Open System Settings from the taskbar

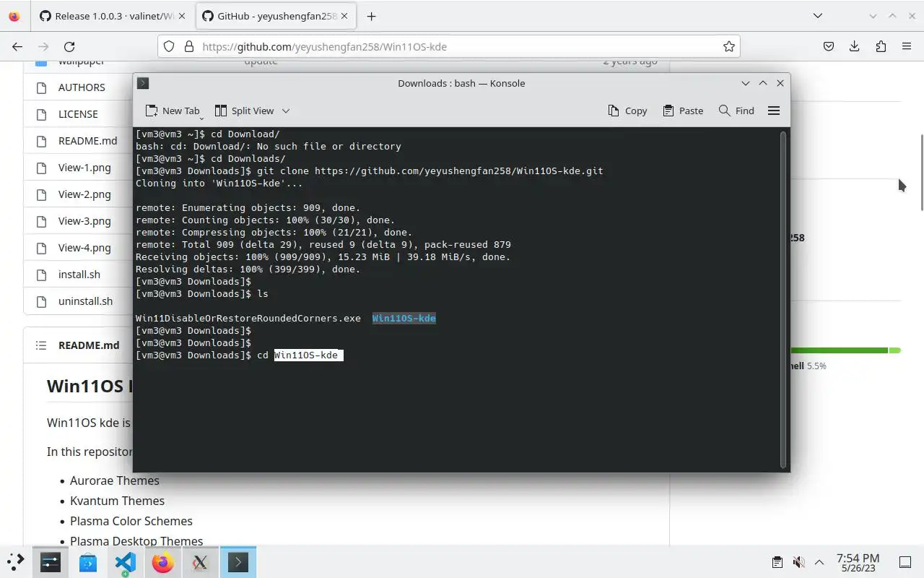[51, 562]
